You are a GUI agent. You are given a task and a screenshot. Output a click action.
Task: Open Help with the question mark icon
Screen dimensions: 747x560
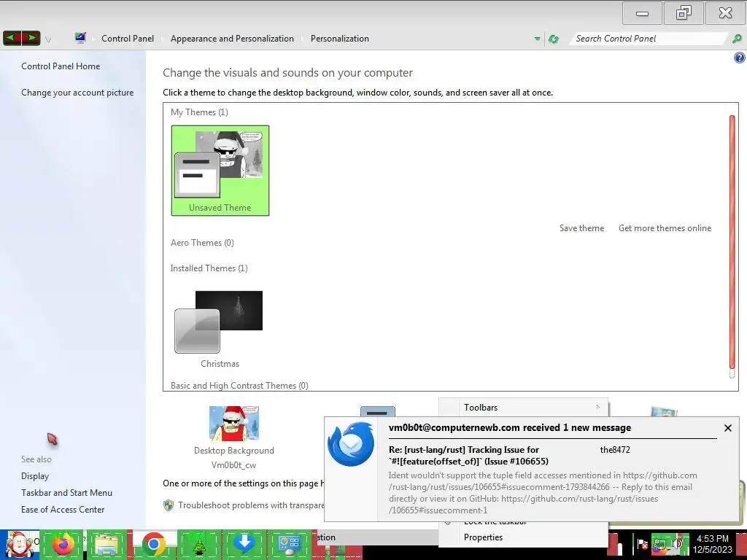740,58
